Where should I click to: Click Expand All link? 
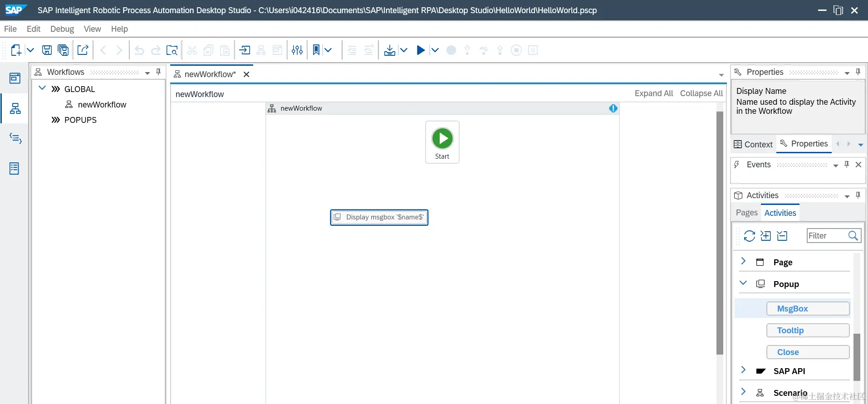(x=654, y=93)
